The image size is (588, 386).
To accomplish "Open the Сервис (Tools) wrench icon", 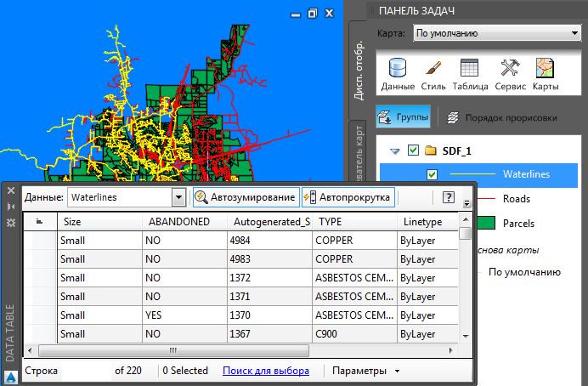I will (x=510, y=74).
